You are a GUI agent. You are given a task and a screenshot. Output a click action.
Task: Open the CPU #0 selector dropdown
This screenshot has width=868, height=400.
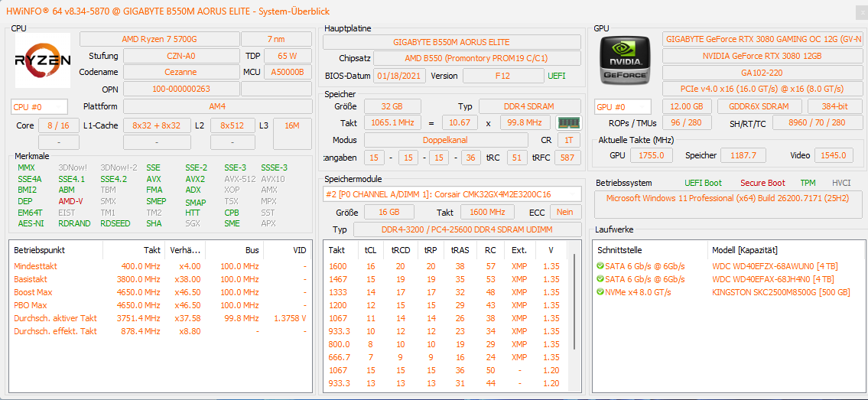(x=39, y=107)
